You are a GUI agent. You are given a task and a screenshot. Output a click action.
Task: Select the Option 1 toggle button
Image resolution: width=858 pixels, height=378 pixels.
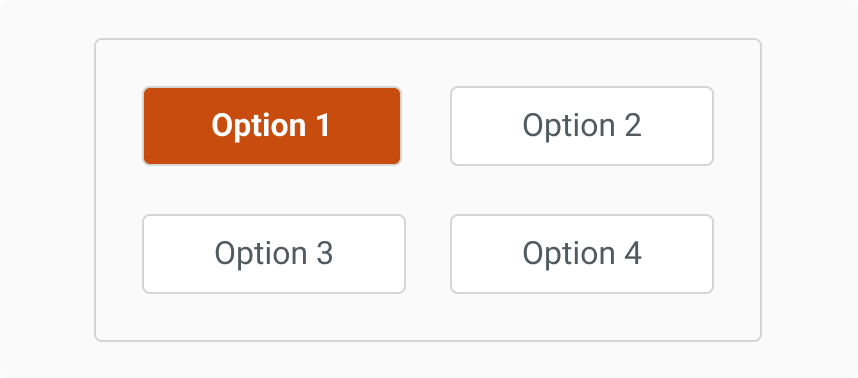pyautogui.click(x=272, y=126)
